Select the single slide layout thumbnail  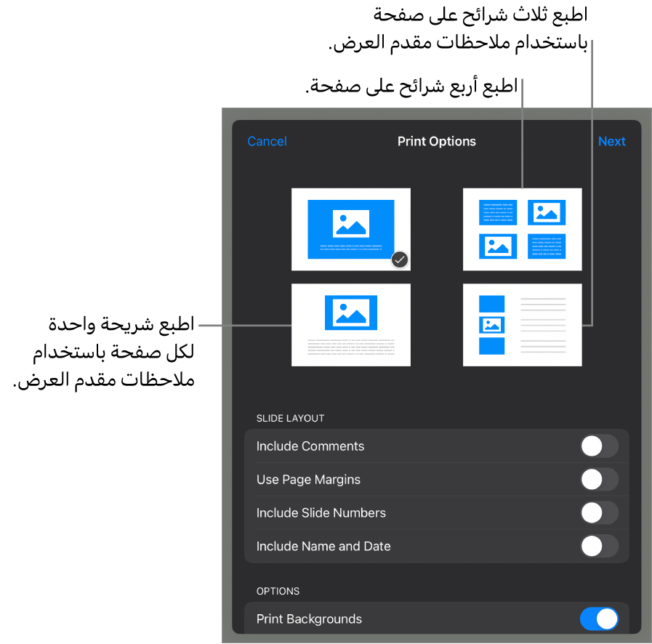point(350,228)
